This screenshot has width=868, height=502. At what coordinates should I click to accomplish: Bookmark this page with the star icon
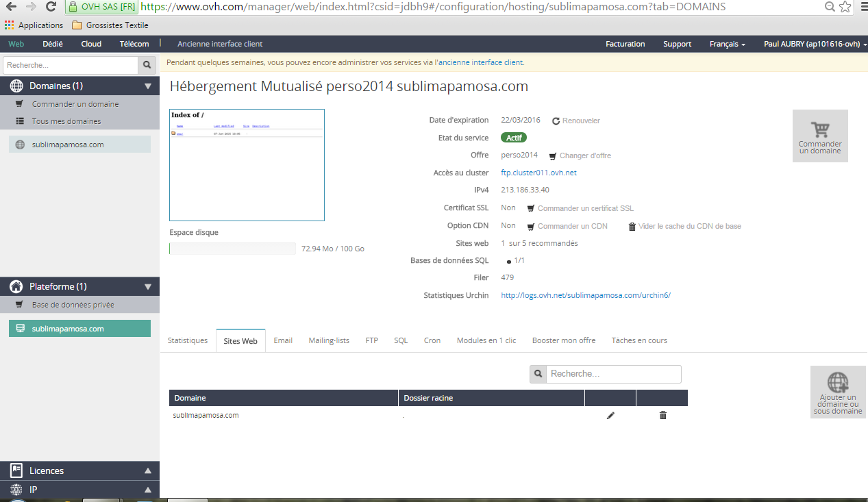pyautogui.click(x=846, y=7)
